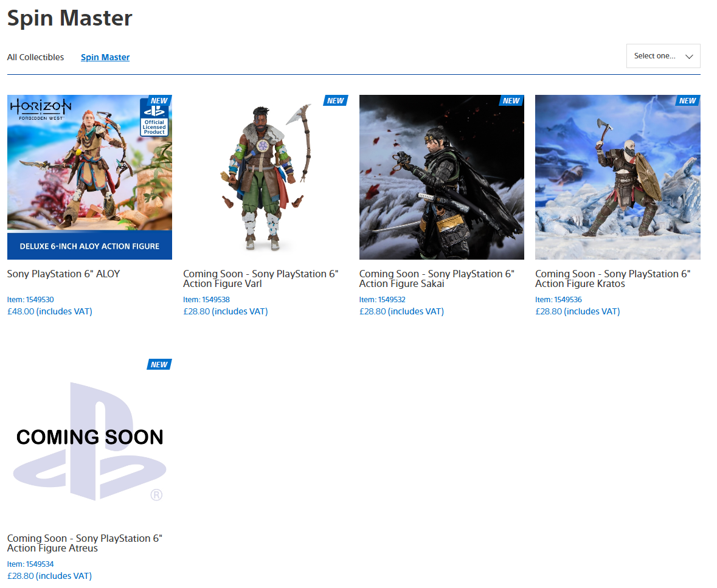Open the Action Figure Kratos title link
Screen dimensions: 717x588
point(612,279)
